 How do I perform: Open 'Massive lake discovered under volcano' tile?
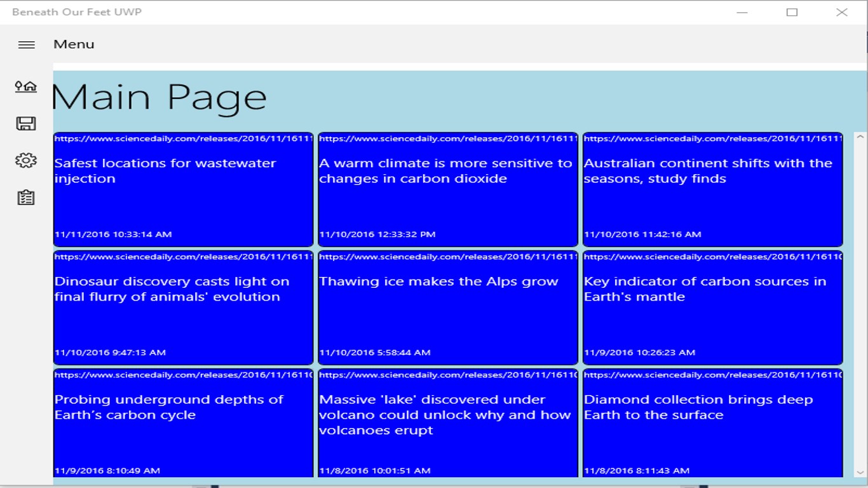(x=448, y=423)
